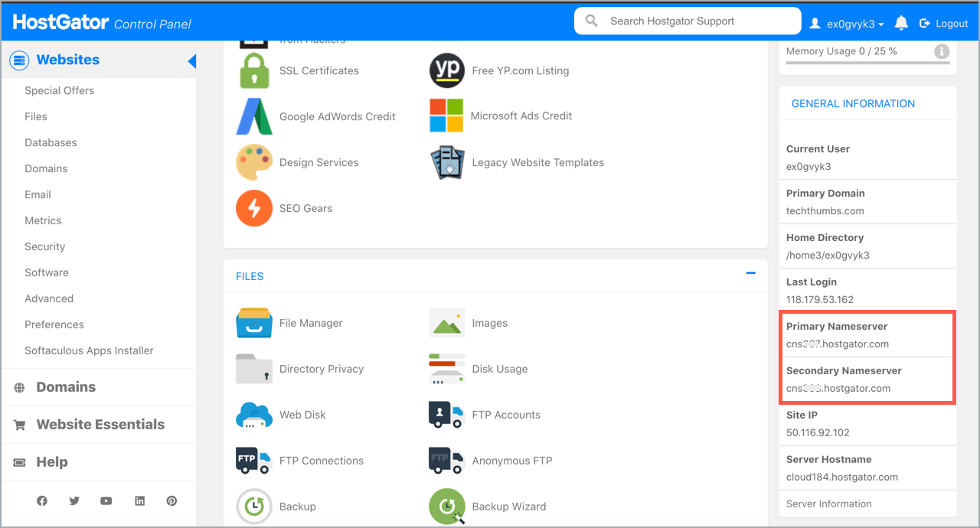Open the Design Services palette icon
The image size is (980, 528).
pos(254,162)
